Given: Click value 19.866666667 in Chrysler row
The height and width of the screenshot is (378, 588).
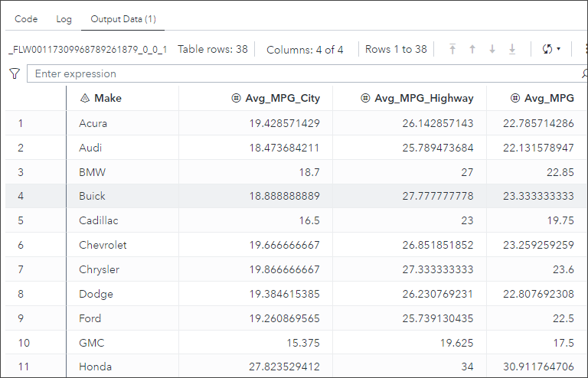Looking at the screenshot, I should pyautogui.click(x=284, y=269).
